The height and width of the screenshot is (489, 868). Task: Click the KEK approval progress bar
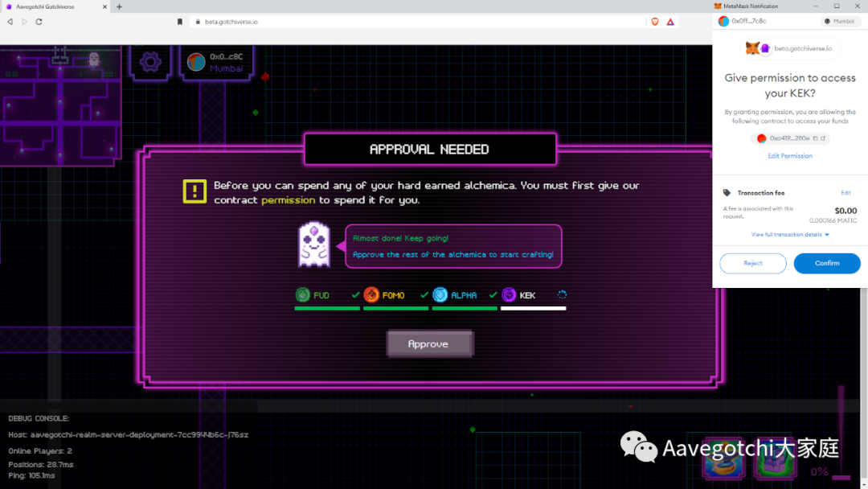pos(533,309)
